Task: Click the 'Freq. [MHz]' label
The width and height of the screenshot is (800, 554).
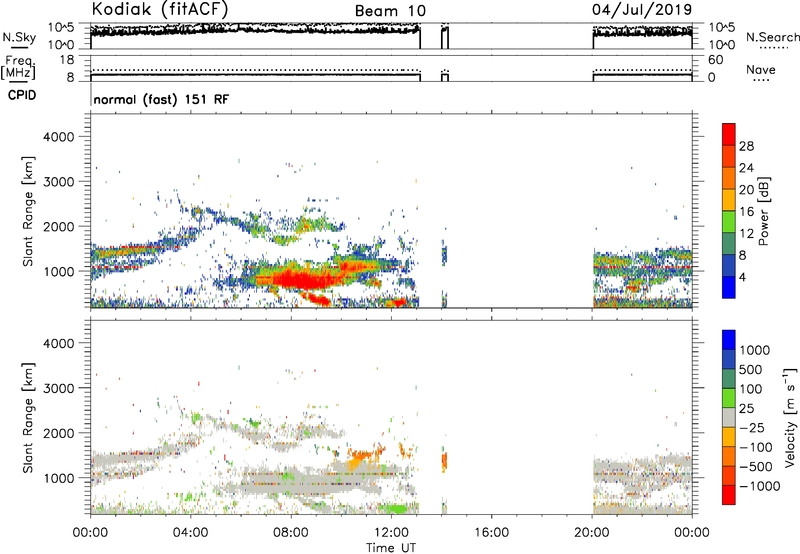Action: point(18,68)
